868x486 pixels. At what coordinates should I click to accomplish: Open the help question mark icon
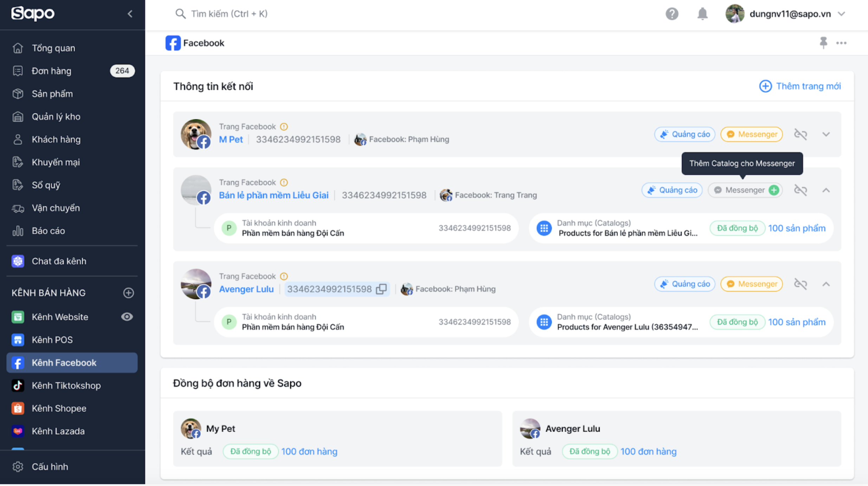672,14
